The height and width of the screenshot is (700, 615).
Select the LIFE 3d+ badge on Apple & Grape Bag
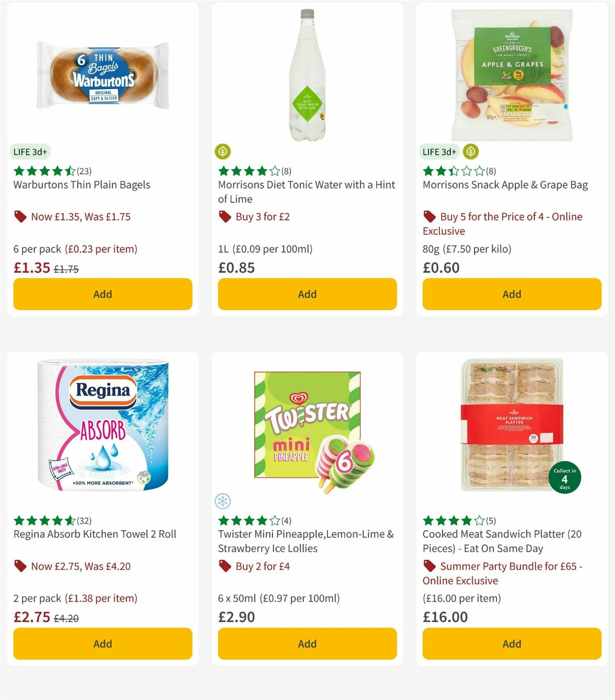click(x=439, y=152)
